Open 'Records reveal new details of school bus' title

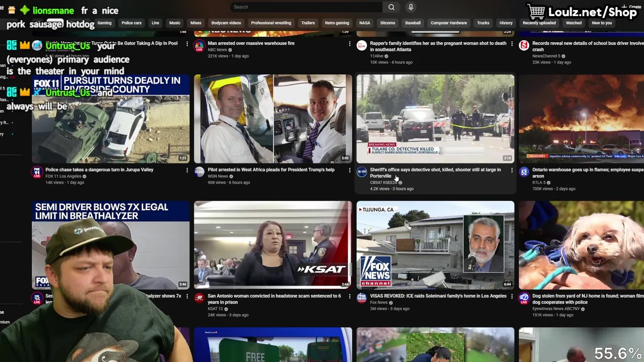tap(588, 47)
